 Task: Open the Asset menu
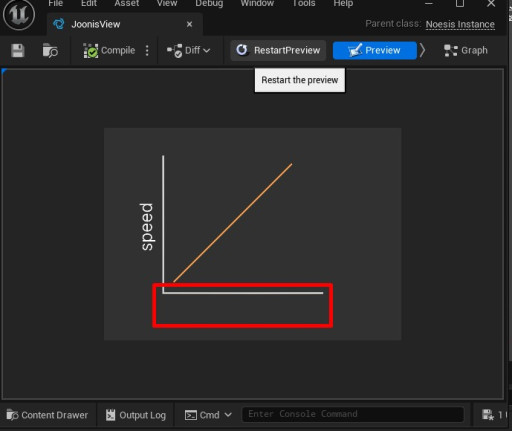click(127, 4)
